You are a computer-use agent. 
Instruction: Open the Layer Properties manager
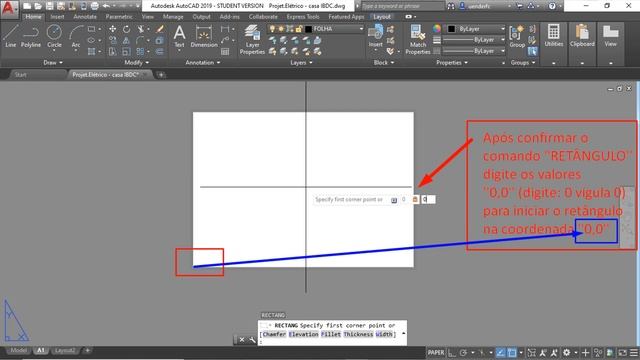click(x=252, y=39)
